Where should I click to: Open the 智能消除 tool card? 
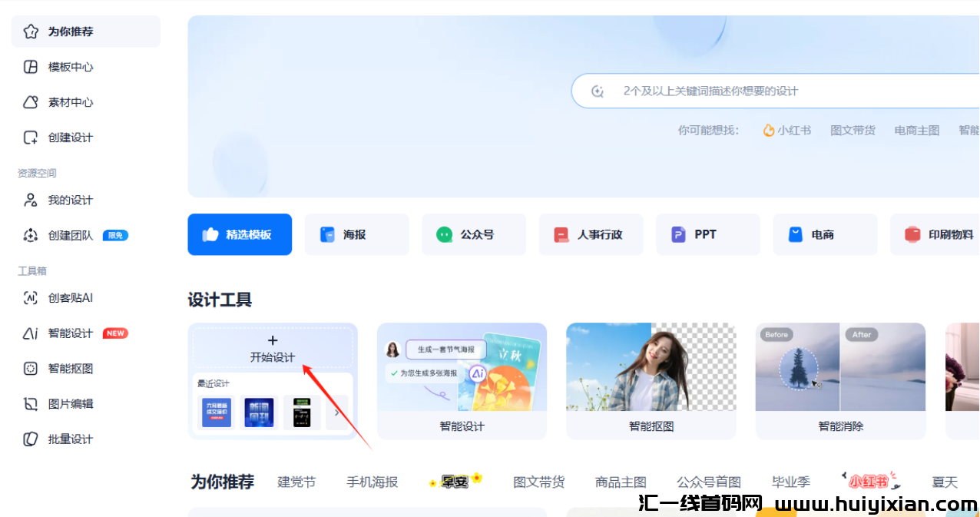point(841,381)
